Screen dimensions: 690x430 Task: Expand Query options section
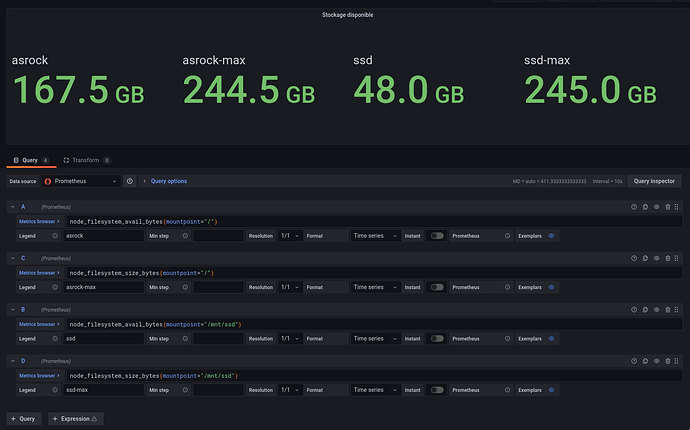[166, 181]
